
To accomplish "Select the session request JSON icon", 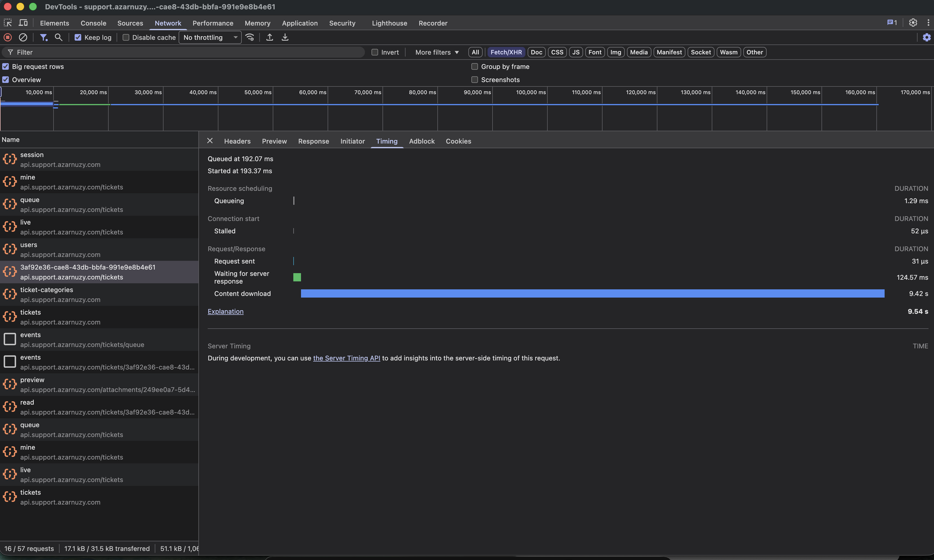I will click(10, 159).
